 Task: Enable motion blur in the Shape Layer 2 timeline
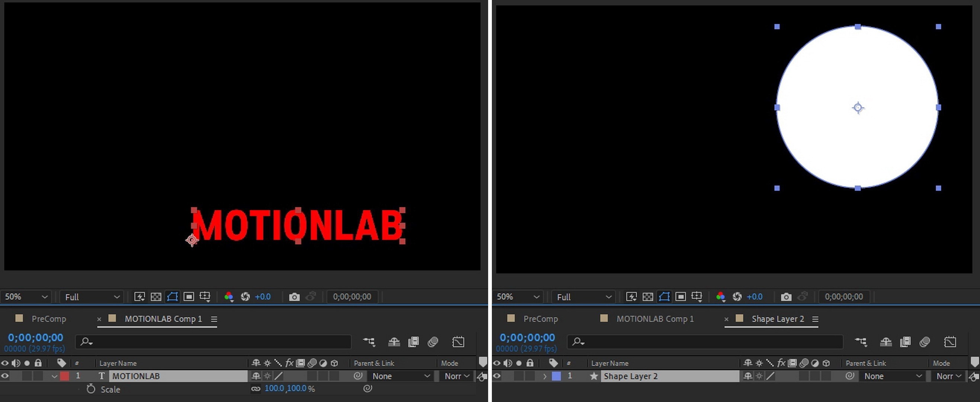click(x=925, y=342)
